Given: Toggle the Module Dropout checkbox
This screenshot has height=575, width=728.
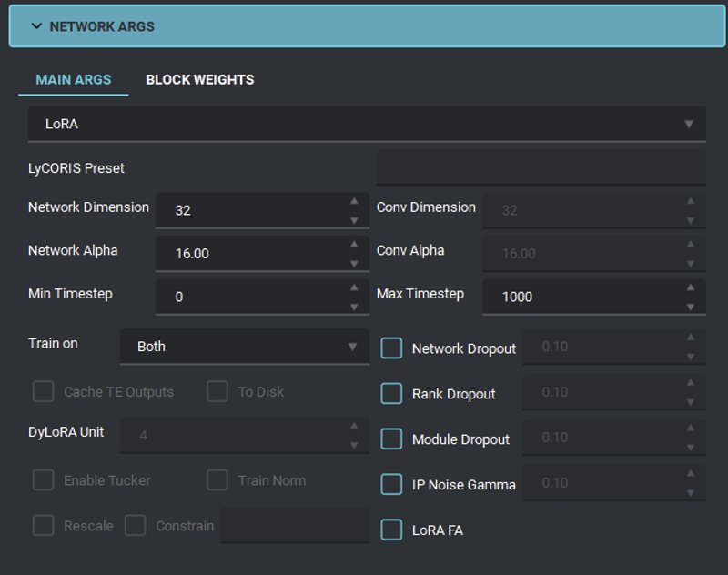Looking at the screenshot, I should coord(391,439).
